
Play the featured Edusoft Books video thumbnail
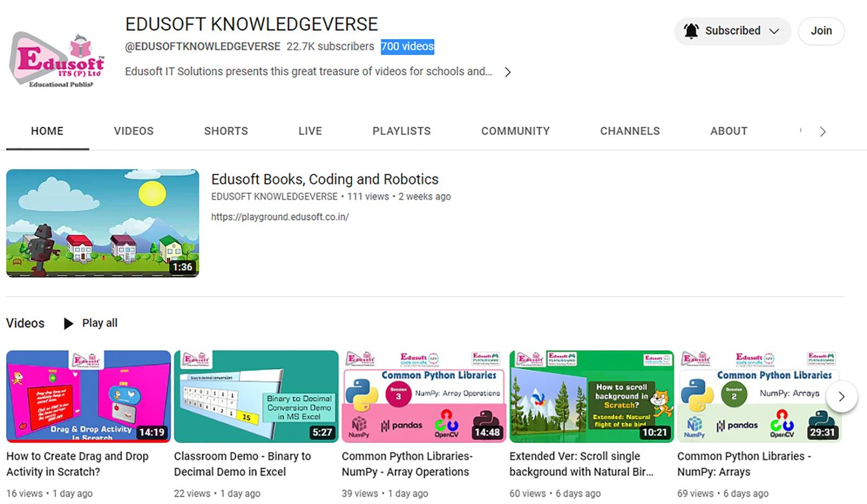pos(102,223)
